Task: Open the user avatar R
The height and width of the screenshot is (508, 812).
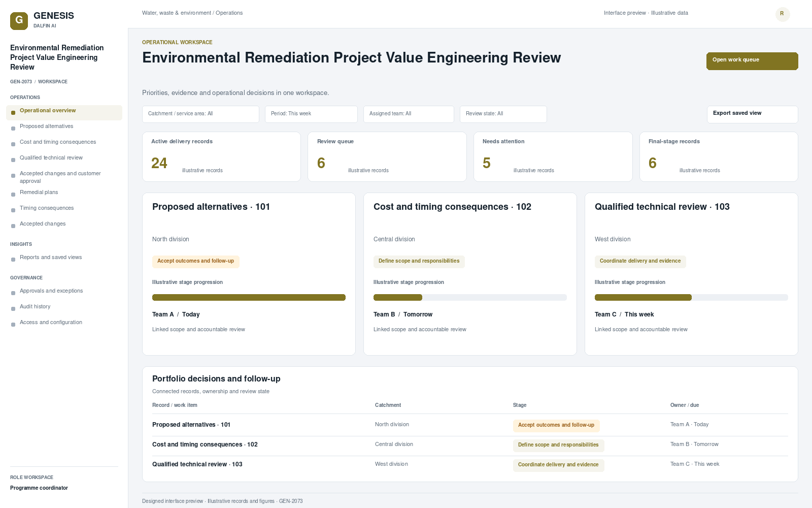Action: [x=783, y=14]
